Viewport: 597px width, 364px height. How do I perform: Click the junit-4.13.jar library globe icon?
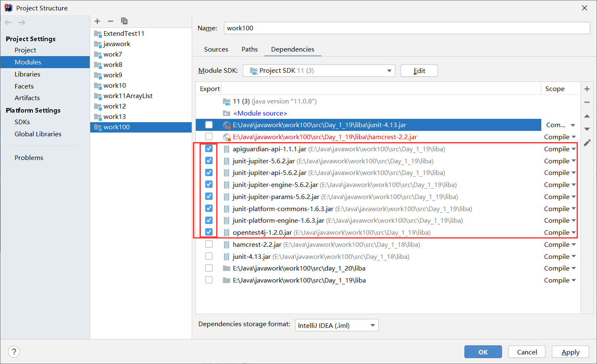(227, 125)
